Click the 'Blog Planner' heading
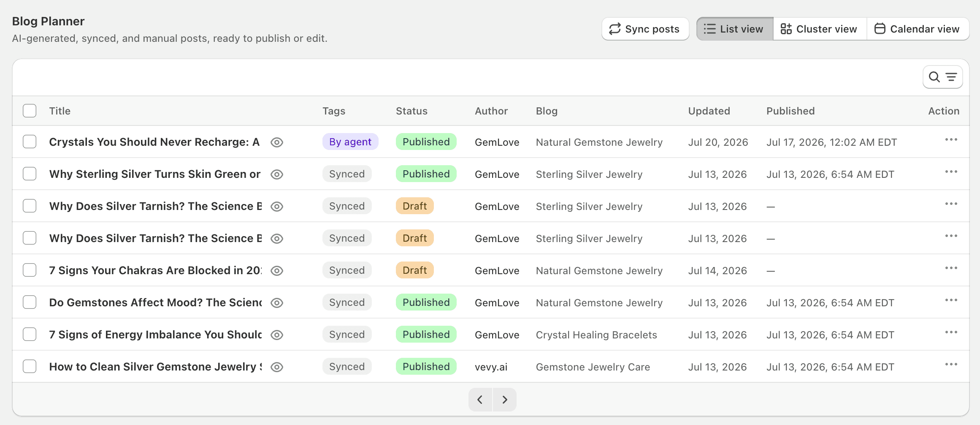This screenshot has height=425, width=980. (48, 21)
